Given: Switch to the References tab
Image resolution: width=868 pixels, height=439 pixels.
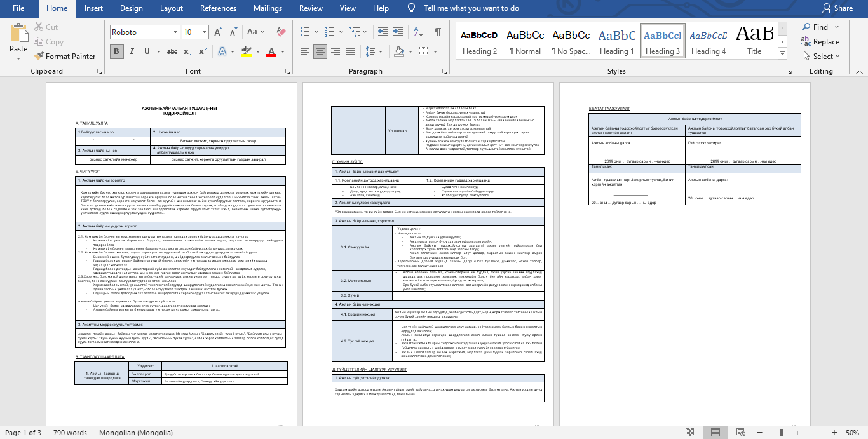Looking at the screenshot, I should (218, 8).
